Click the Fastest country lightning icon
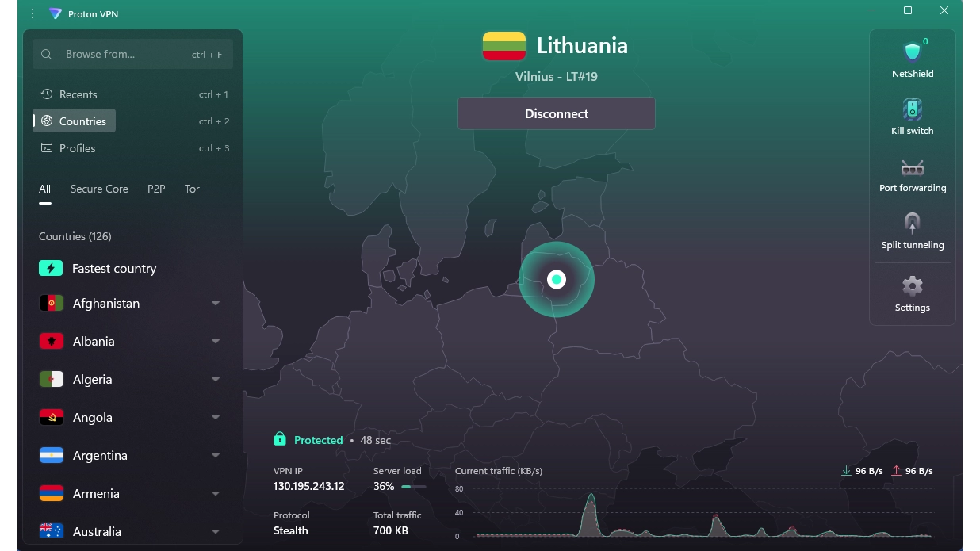 pyautogui.click(x=51, y=269)
